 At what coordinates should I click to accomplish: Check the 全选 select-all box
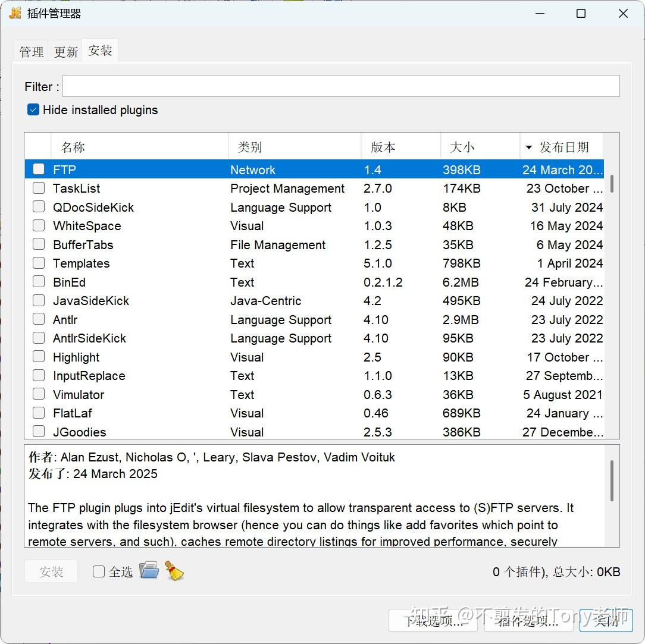pos(99,571)
